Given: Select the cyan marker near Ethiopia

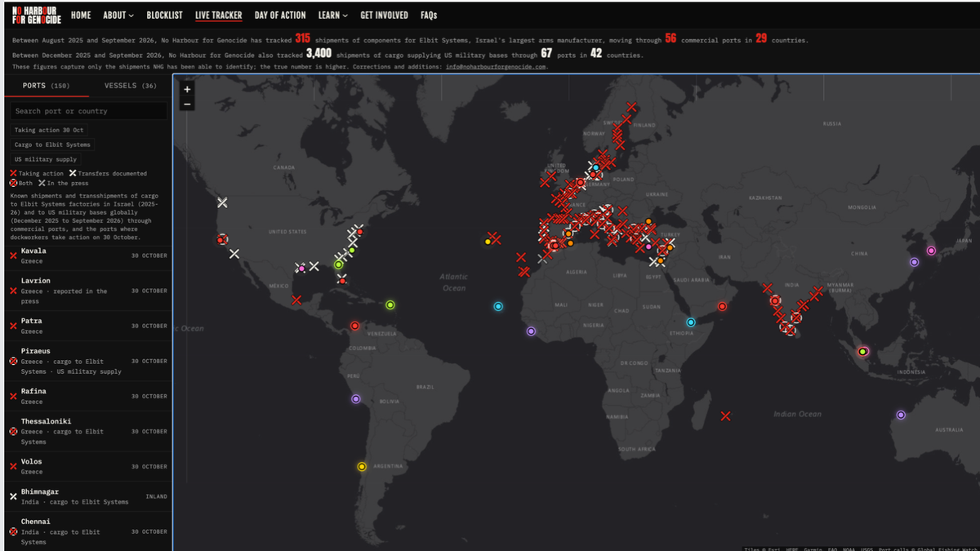Looking at the screenshot, I should pyautogui.click(x=691, y=322).
